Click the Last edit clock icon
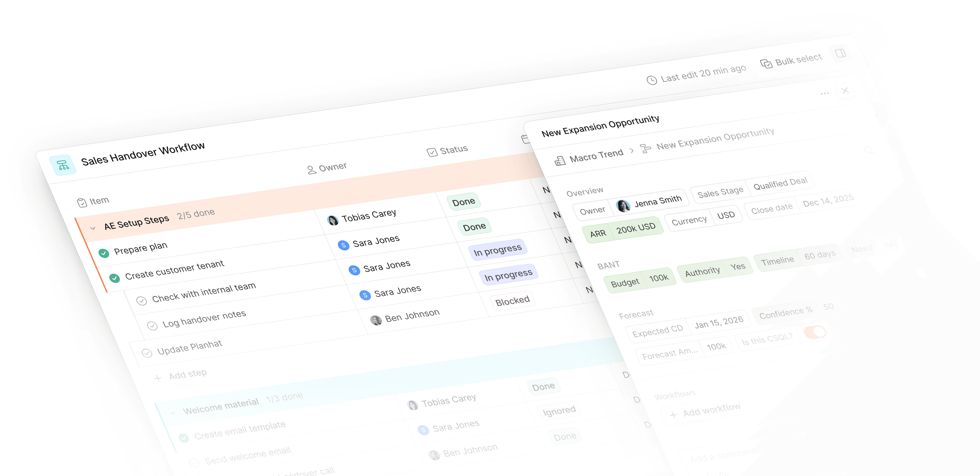The height and width of the screenshot is (476, 980). [652, 80]
